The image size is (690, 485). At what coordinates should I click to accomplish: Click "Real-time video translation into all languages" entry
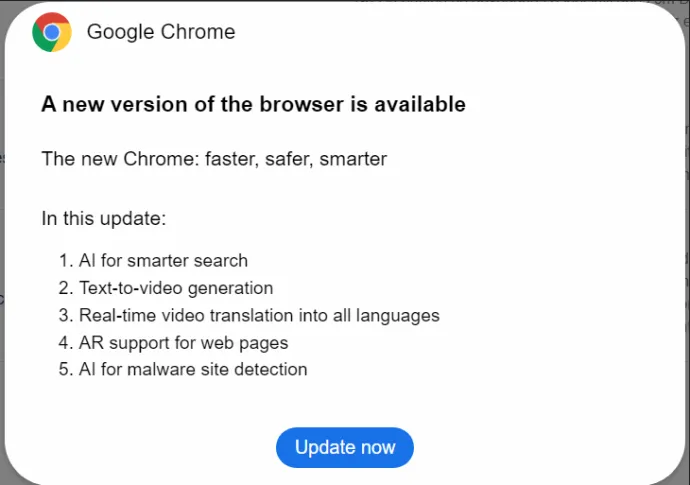pos(259,315)
